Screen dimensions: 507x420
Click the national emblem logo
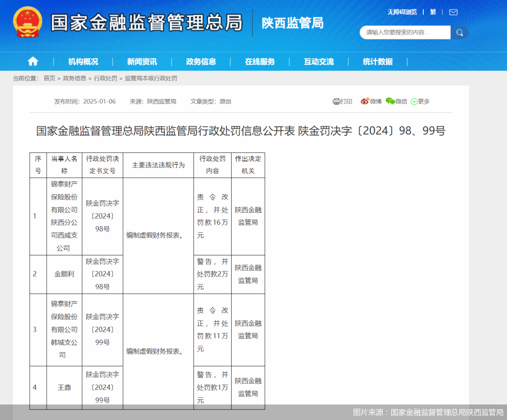pyautogui.click(x=27, y=22)
